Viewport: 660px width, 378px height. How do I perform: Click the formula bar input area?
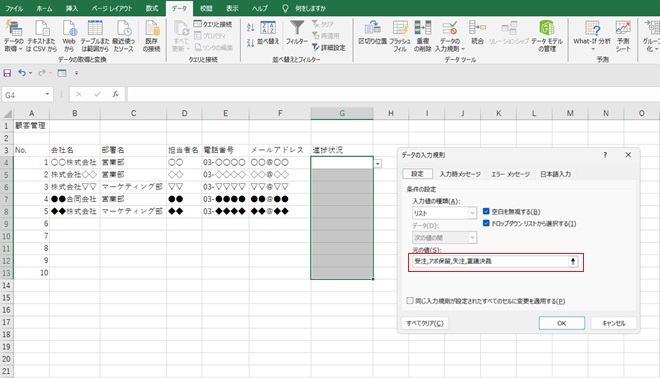click(393, 94)
